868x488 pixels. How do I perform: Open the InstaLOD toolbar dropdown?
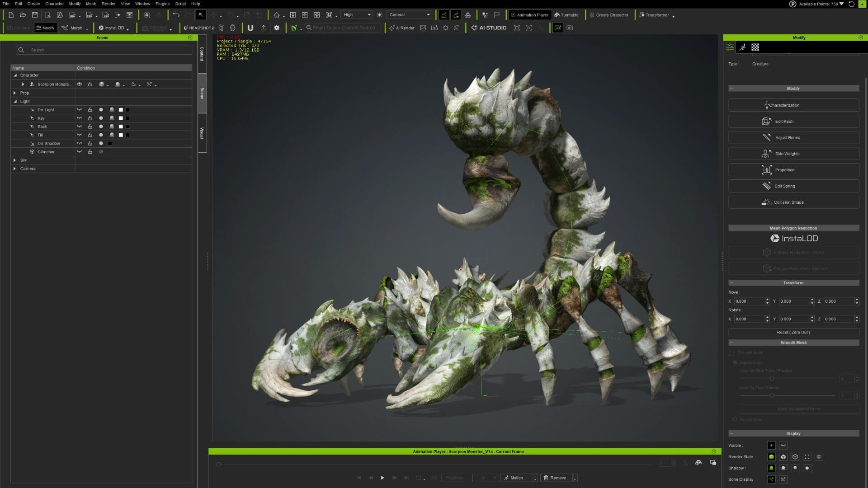128,29
